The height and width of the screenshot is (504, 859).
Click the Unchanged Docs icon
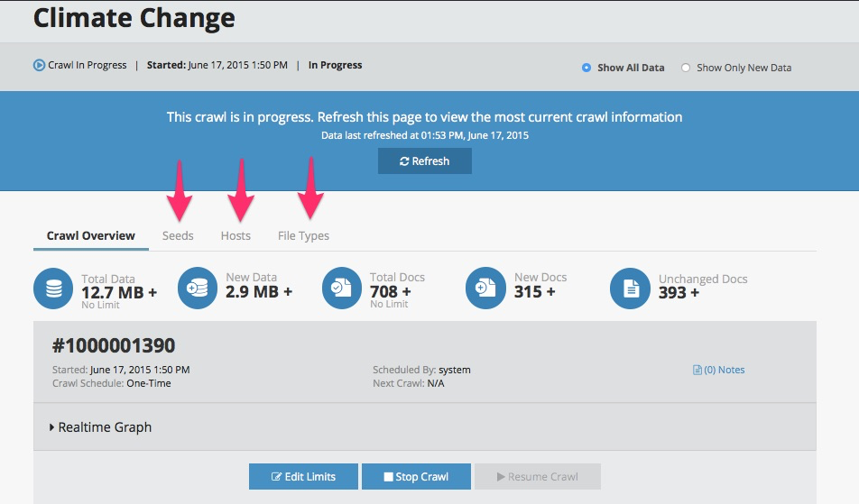tap(630, 289)
